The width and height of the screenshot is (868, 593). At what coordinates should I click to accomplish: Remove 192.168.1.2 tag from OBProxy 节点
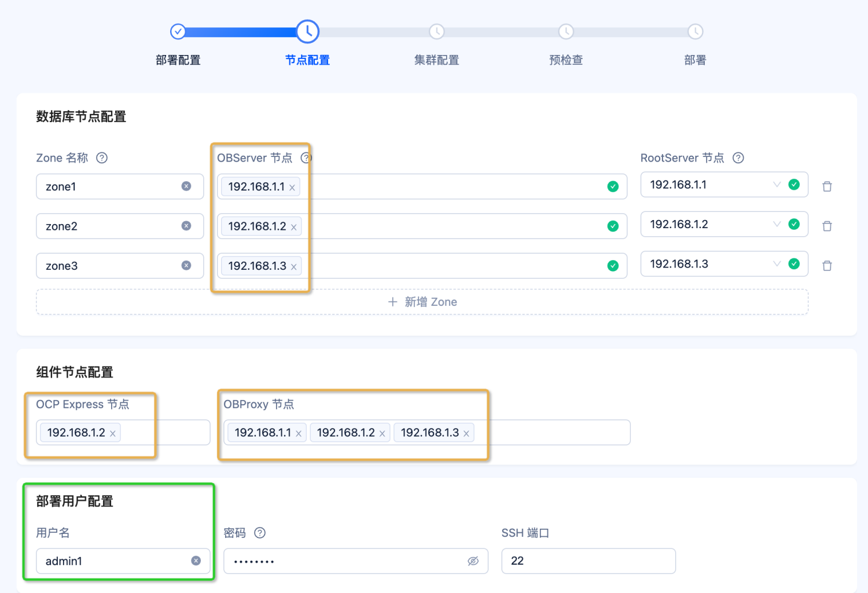tap(382, 434)
